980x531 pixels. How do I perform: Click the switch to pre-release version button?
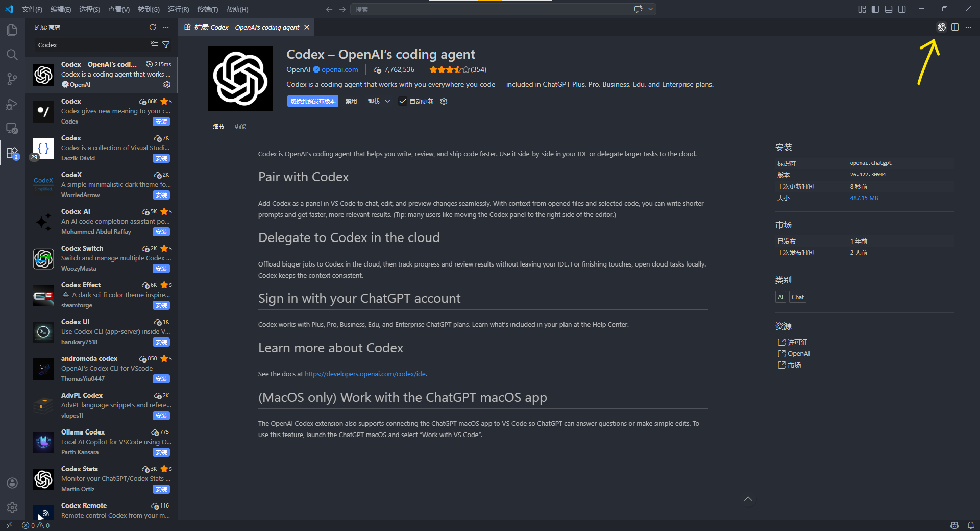pos(313,101)
